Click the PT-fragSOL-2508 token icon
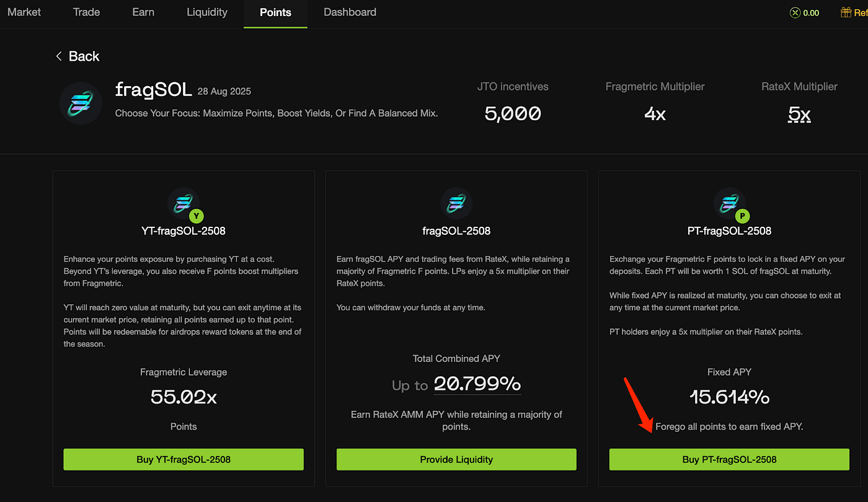The image size is (868, 502). point(729,203)
